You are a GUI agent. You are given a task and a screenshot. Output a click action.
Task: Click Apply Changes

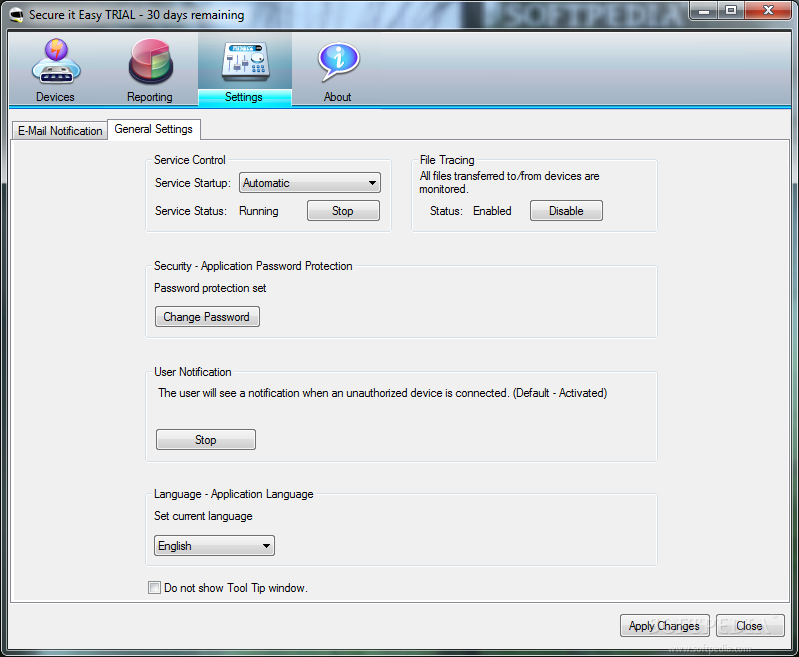pos(664,625)
